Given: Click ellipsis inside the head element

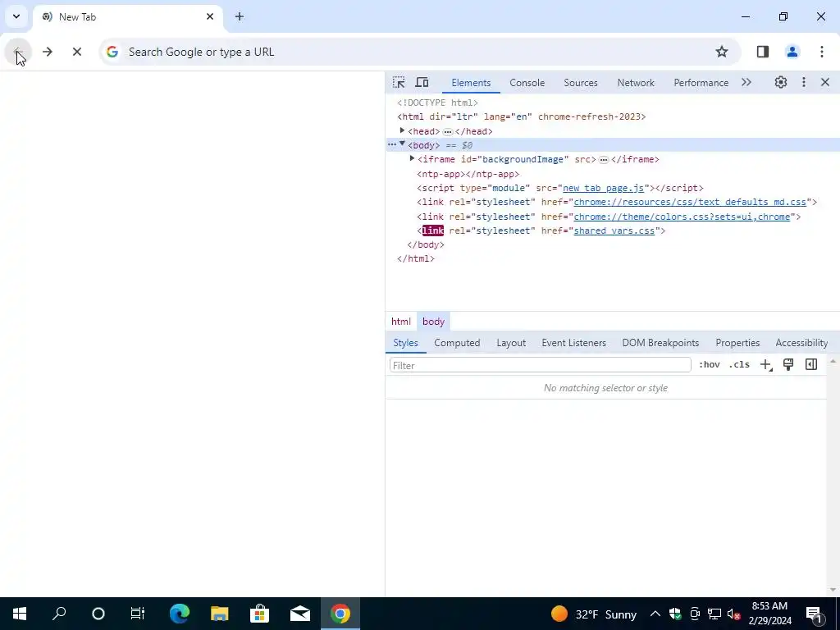Looking at the screenshot, I should click(448, 132).
